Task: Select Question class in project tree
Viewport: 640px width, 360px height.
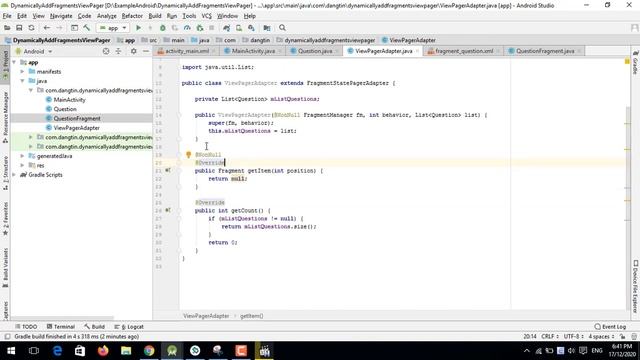Action: coord(65,109)
